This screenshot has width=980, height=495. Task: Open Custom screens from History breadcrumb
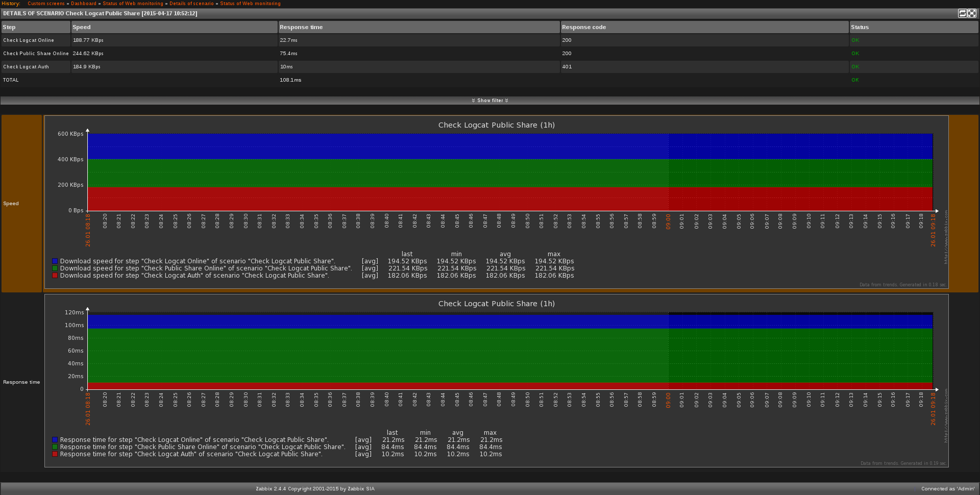pos(46,4)
